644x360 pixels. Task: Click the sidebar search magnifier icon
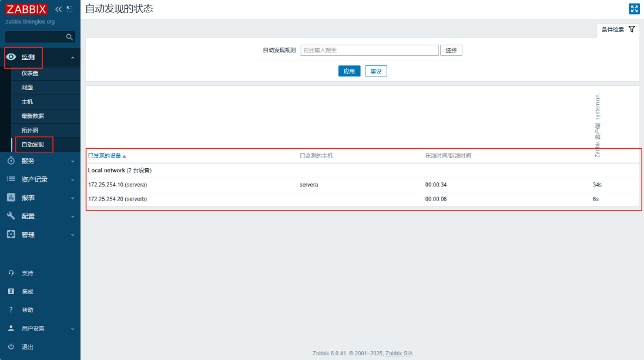tap(69, 37)
